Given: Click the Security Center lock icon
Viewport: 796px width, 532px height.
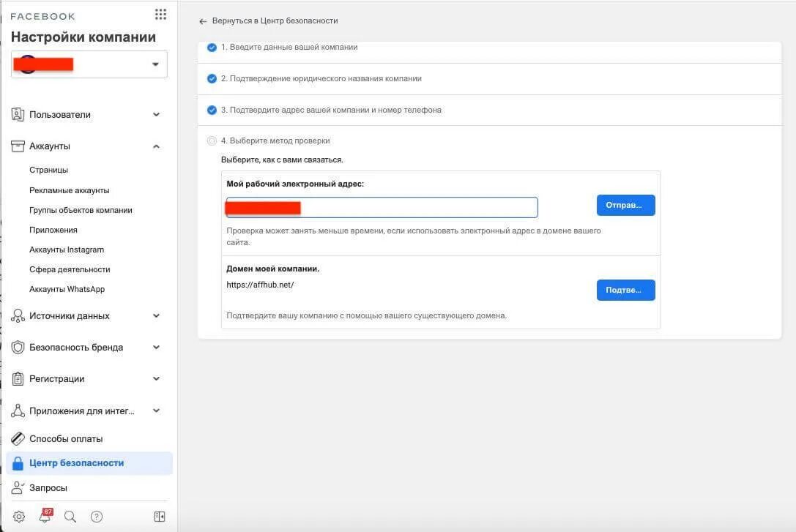Looking at the screenshot, I should tap(18, 463).
